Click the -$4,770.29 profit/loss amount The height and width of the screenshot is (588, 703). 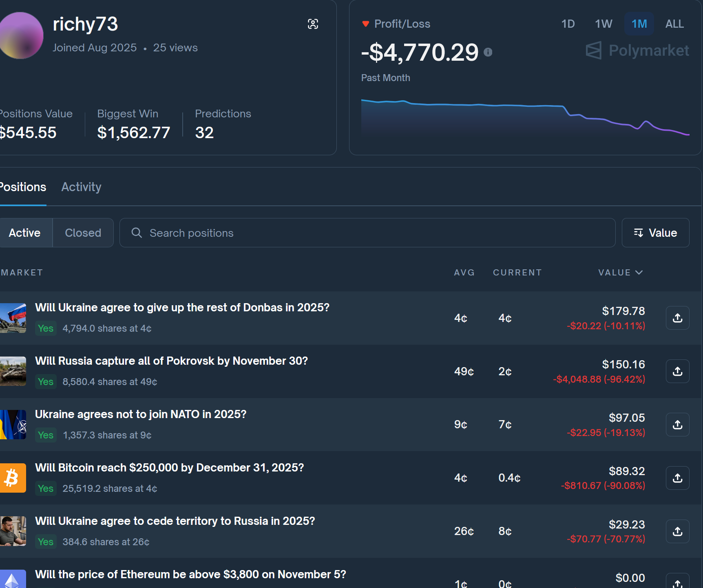[x=420, y=53]
